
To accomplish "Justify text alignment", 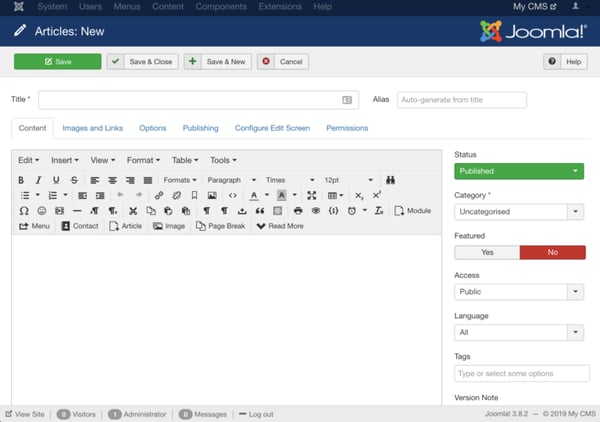I will 148,180.
